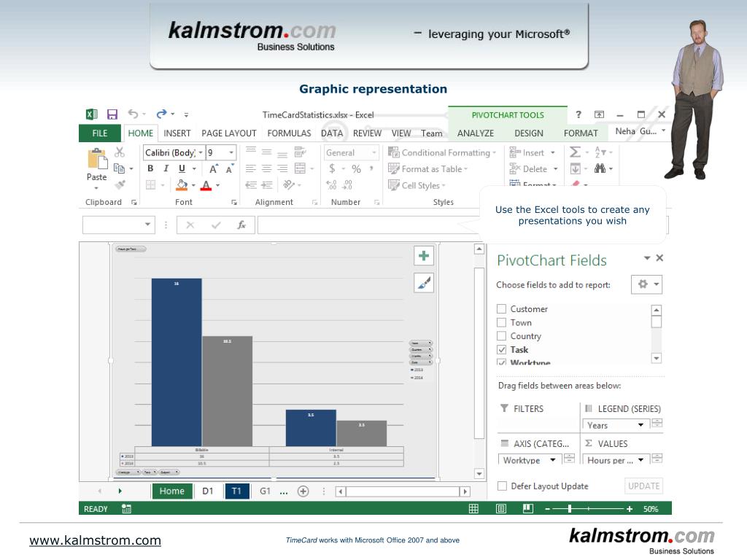Viewport: 747px width, 560px height.
Task: Click the Paste clipboard icon
Action: coord(97,159)
